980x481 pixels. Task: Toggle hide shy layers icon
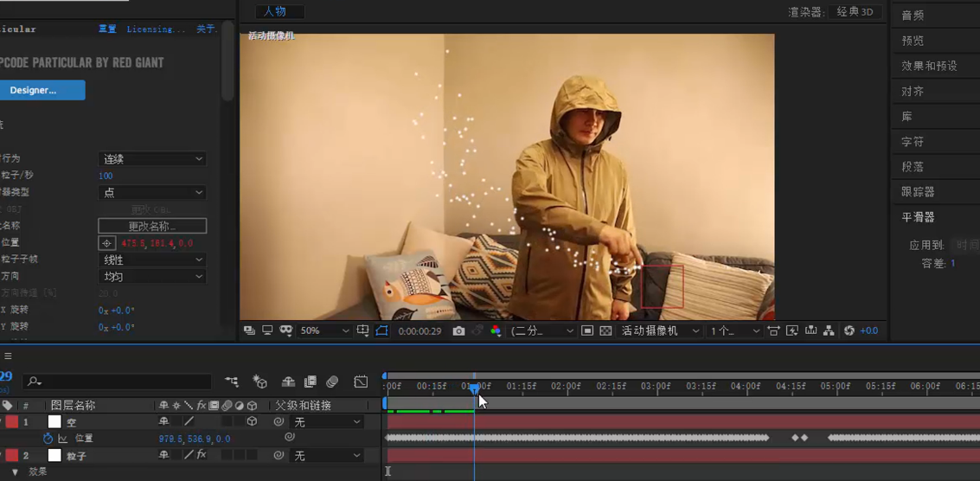[288, 382]
